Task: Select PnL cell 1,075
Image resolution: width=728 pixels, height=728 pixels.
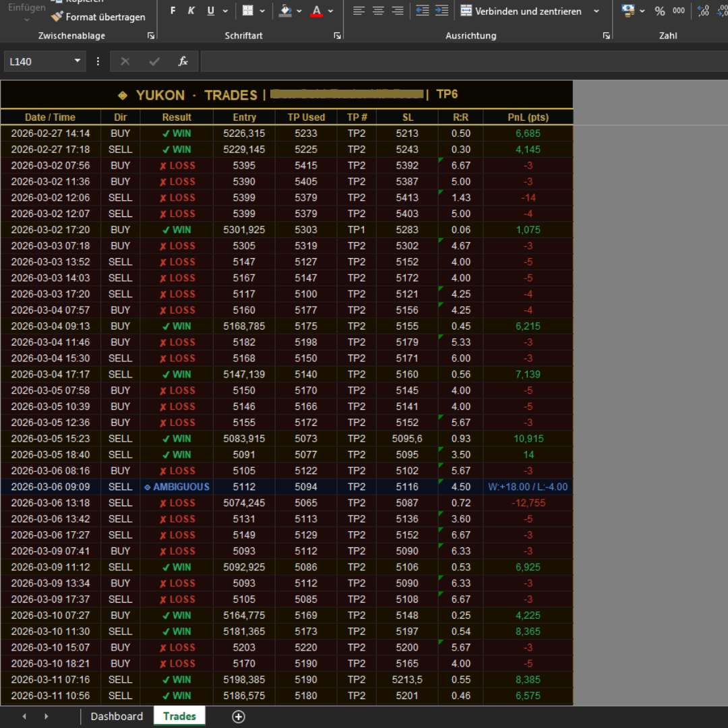Action: tap(528, 230)
